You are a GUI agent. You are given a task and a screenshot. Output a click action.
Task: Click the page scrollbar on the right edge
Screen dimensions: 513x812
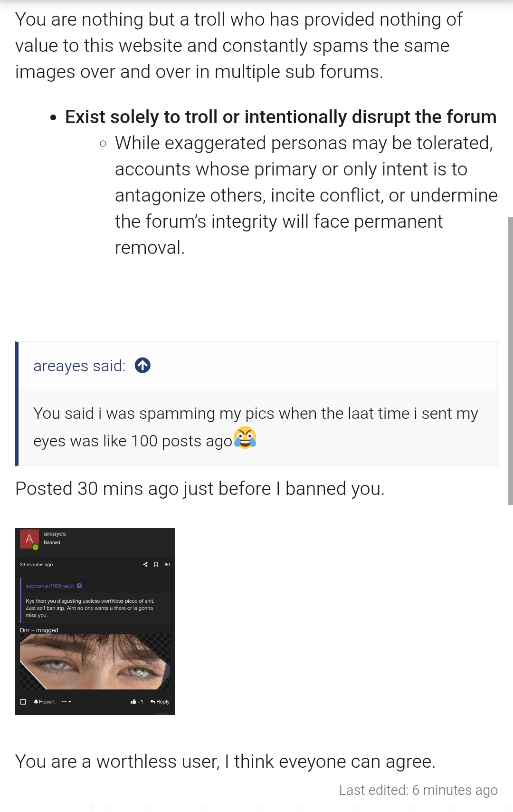(x=510, y=360)
